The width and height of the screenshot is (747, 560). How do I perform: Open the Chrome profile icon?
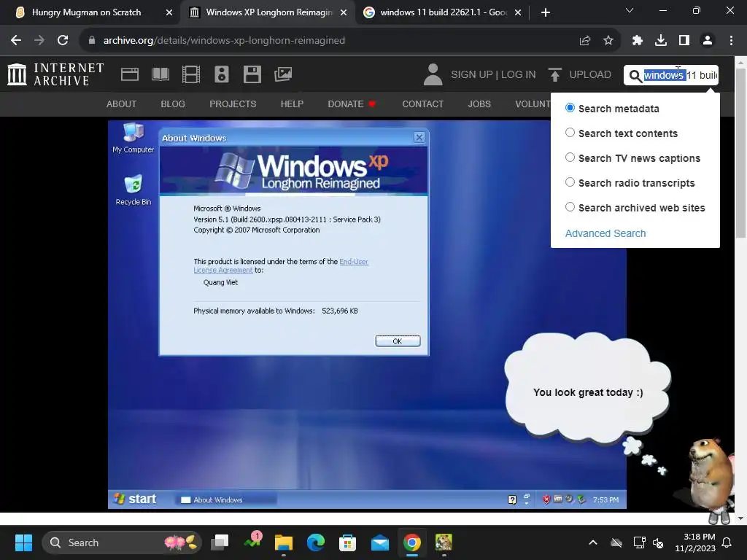tap(708, 41)
